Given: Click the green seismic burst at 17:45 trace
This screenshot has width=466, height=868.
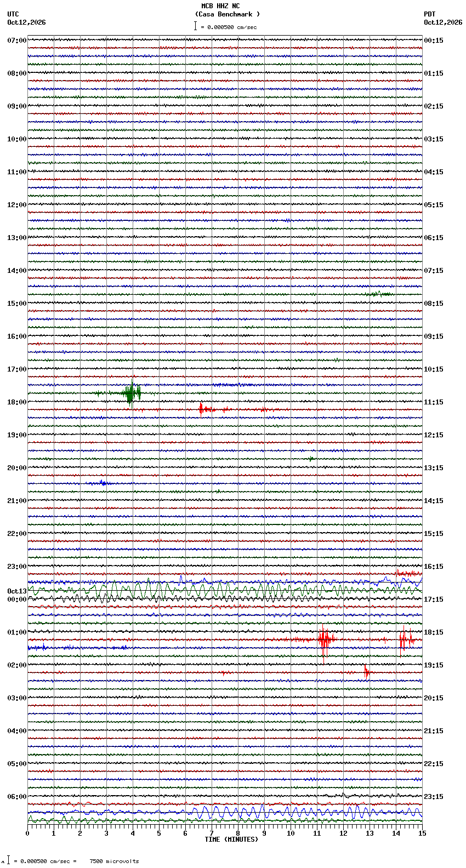Looking at the screenshot, I should pos(130,393).
